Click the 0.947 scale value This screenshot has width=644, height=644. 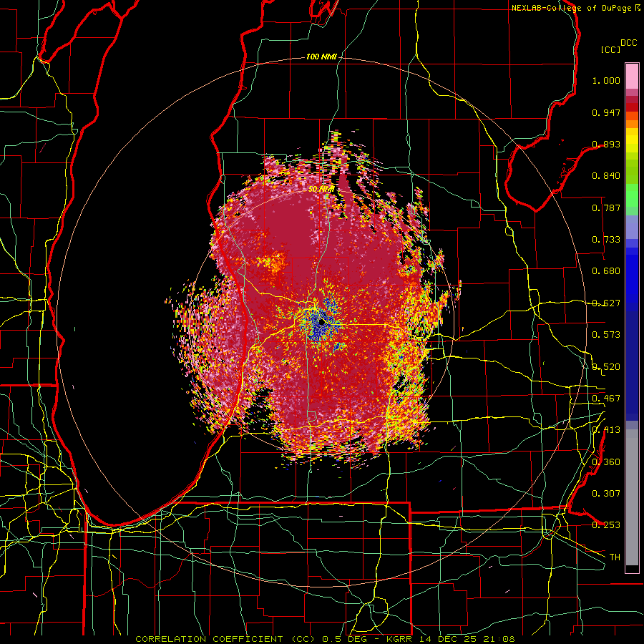click(606, 112)
